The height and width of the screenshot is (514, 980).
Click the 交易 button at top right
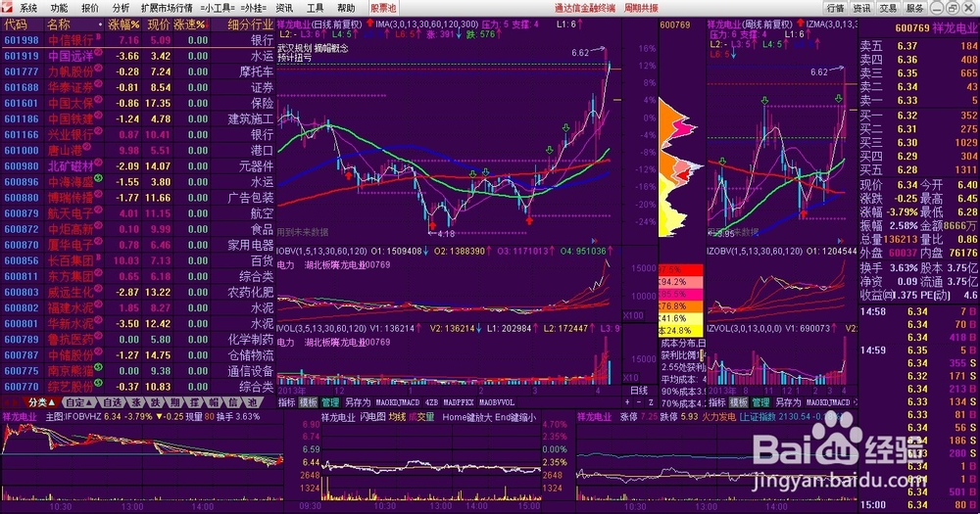[888, 8]
